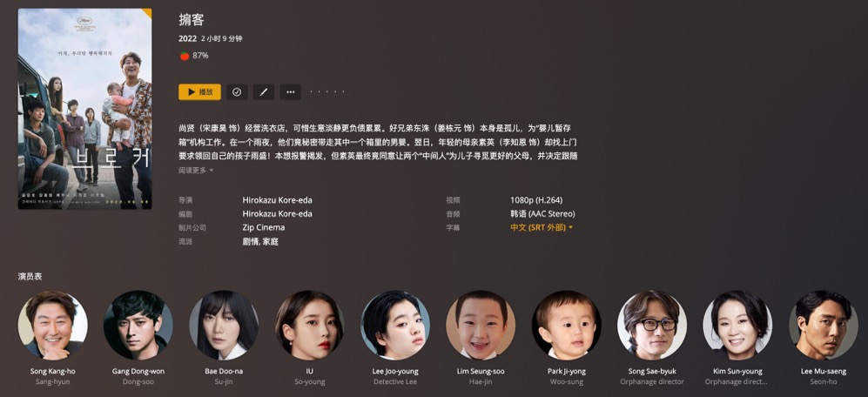This screenshot has height=397, width=868.
Task: Click the movie poster thumbnail
Action: [x=84, y=109]
